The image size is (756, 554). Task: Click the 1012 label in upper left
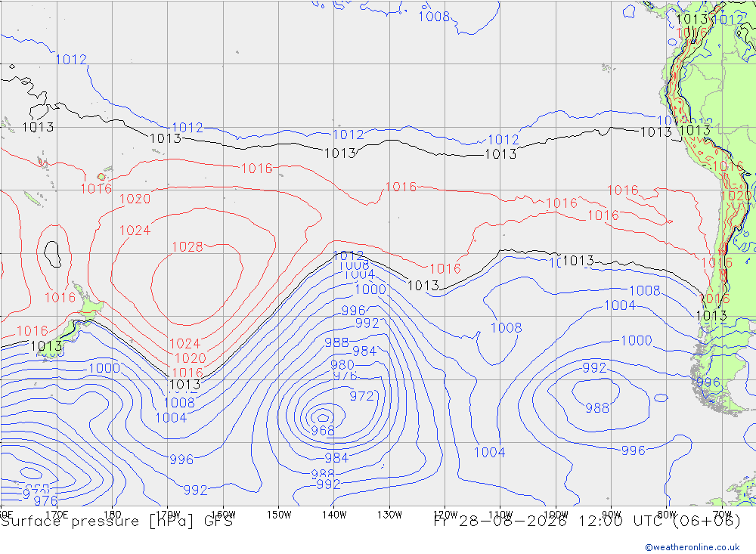[x=71, y=59]
